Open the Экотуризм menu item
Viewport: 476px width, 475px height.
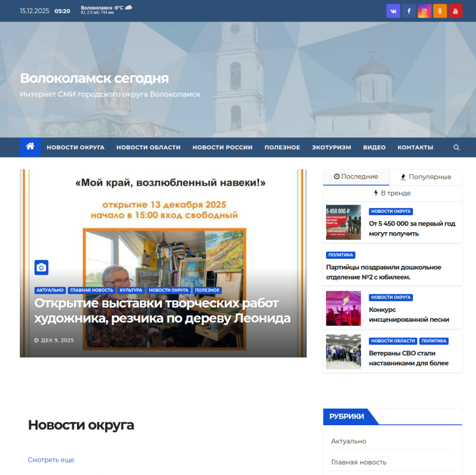(331, 148)
